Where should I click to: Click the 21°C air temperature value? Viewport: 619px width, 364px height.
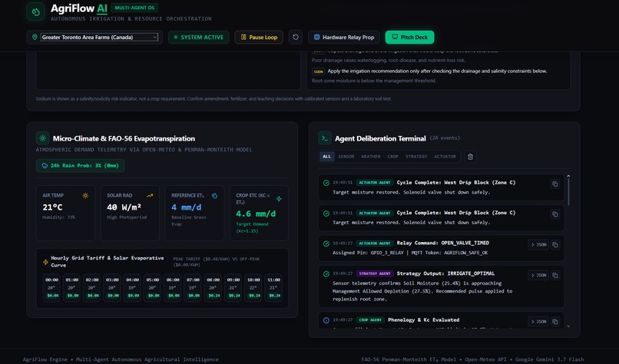tap(52, 207)
